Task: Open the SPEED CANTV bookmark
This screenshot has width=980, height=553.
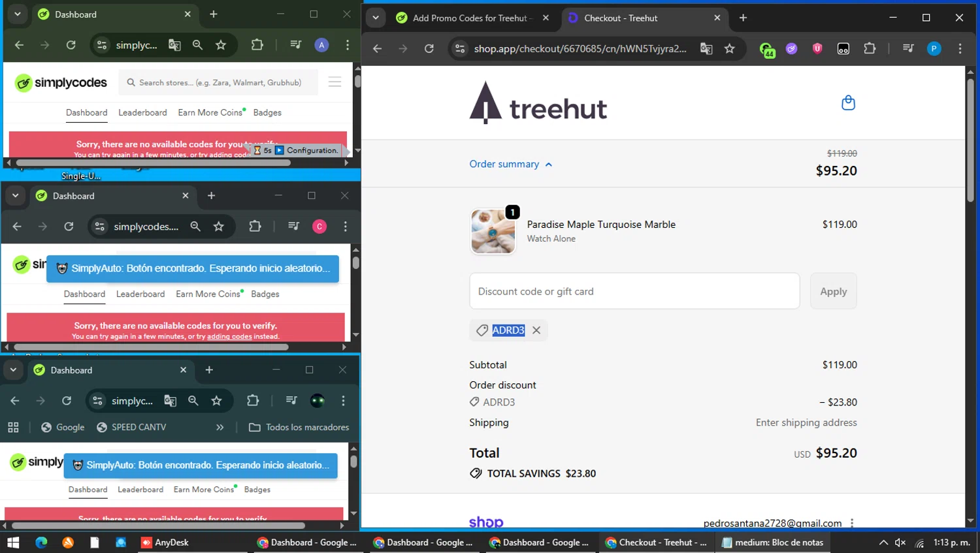Action: (x=131, y=428)
